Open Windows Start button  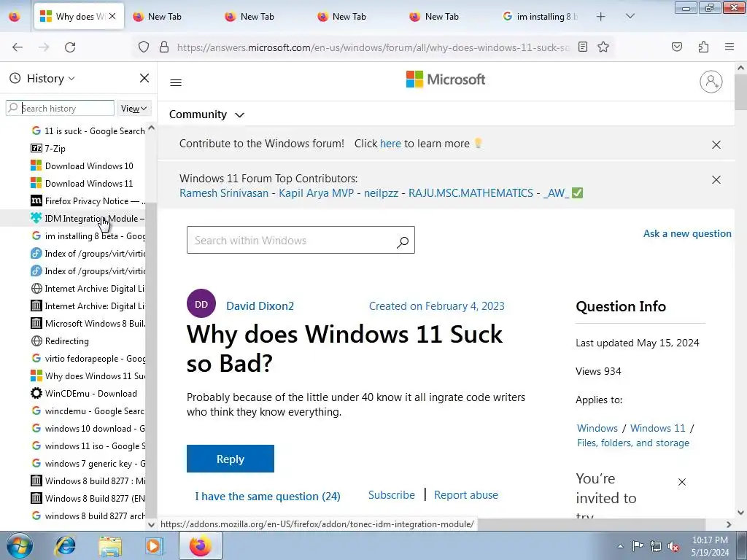click(19, 545)
